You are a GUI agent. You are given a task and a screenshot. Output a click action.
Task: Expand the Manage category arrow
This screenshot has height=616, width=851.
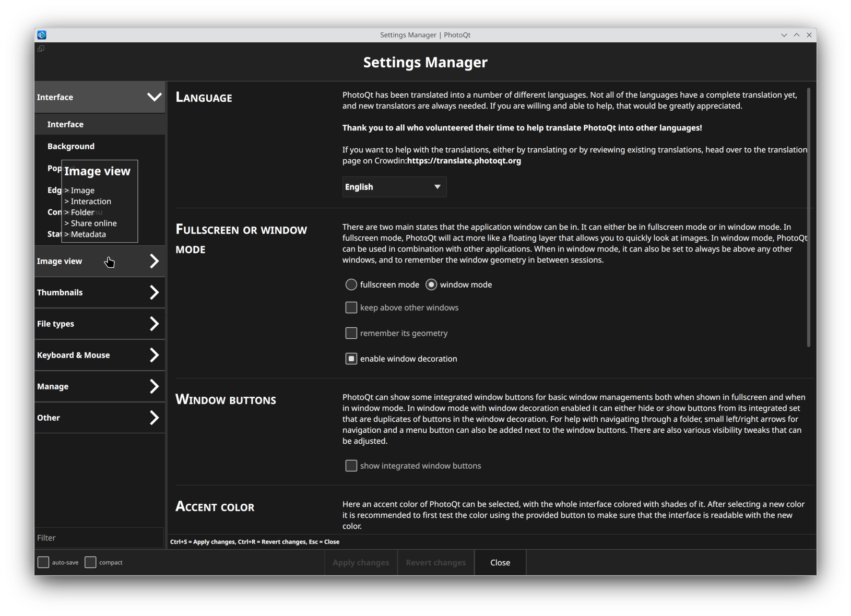click(x=154, y=386)
